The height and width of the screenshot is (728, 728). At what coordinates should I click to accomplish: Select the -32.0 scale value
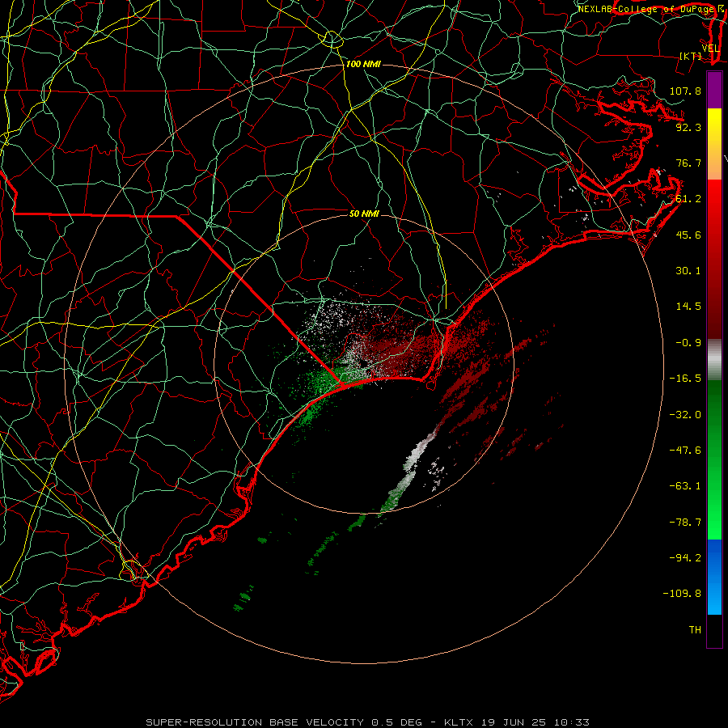685,415
